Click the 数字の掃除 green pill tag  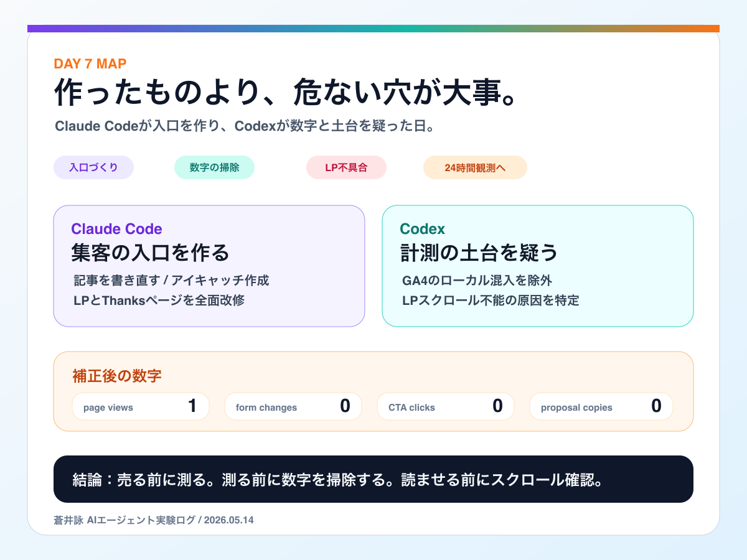(x=214, y=167)
